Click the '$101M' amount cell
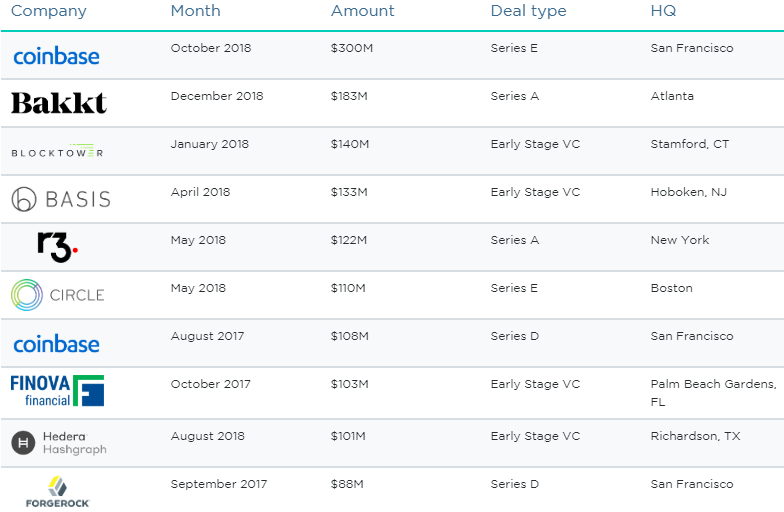 coord(348,436)
